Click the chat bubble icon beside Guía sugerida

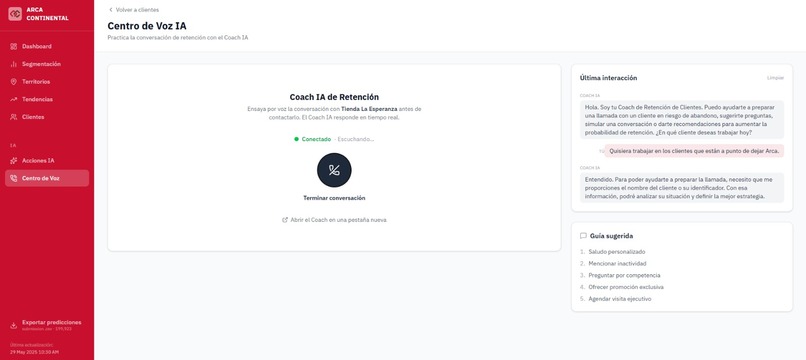[x=583, y=236]
